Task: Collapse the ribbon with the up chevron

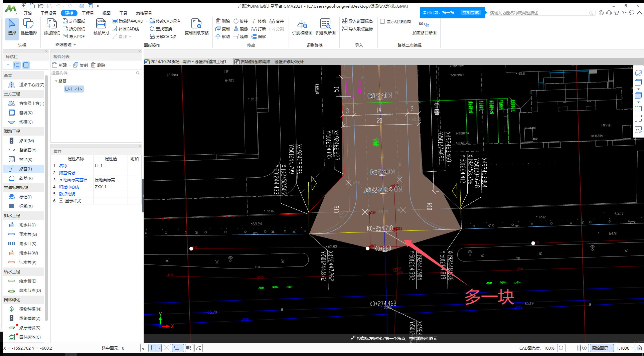Action: coord(639,13)
